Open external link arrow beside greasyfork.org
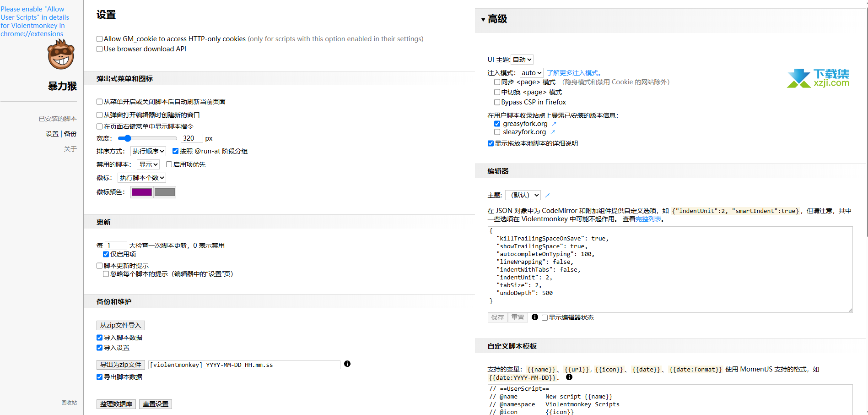 point(554,124)
